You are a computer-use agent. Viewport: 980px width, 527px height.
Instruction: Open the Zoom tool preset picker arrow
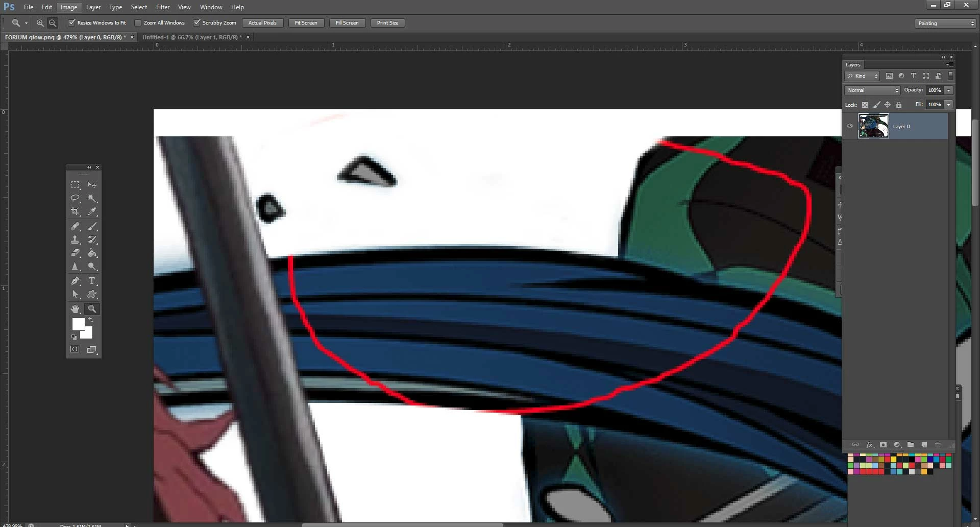(26, 23)
